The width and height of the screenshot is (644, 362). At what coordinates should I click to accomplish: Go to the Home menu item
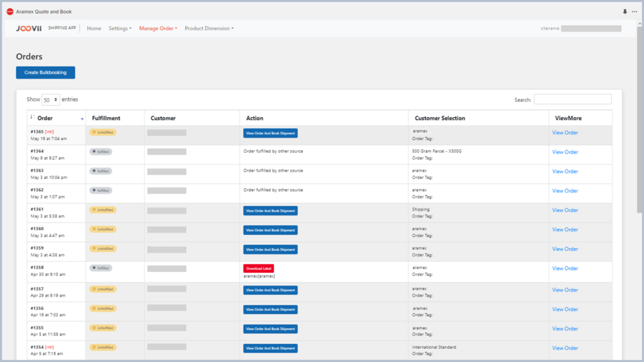[x=94, y=28]
